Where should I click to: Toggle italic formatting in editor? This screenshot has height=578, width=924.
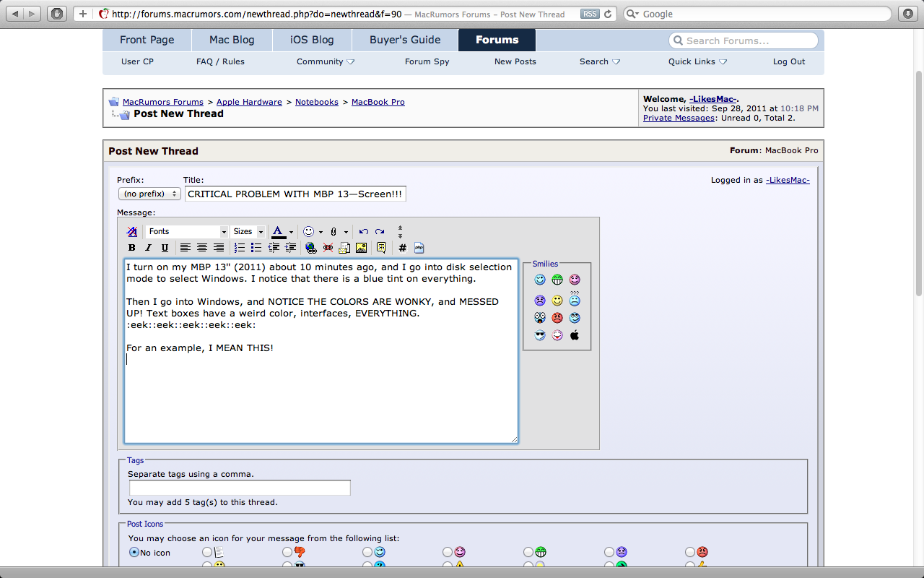click(149, 248)
